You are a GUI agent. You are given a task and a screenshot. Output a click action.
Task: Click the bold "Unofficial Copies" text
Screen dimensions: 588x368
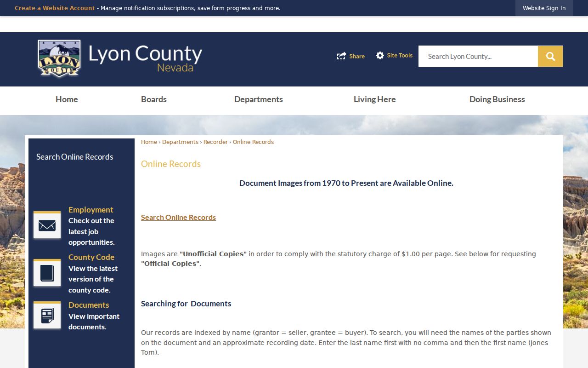point(213,254)
